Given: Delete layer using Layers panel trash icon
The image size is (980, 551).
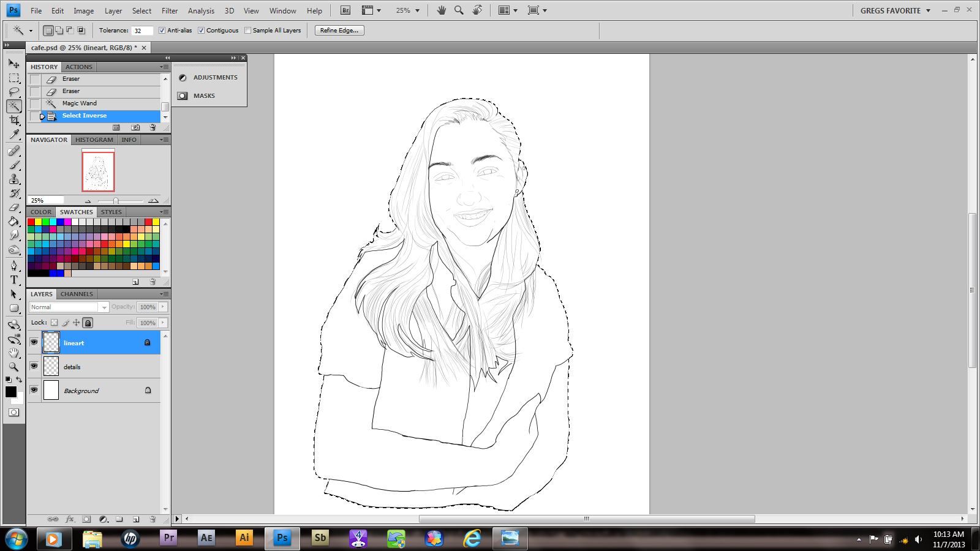Looking at the screenshot, I should (x=153, y=519).
